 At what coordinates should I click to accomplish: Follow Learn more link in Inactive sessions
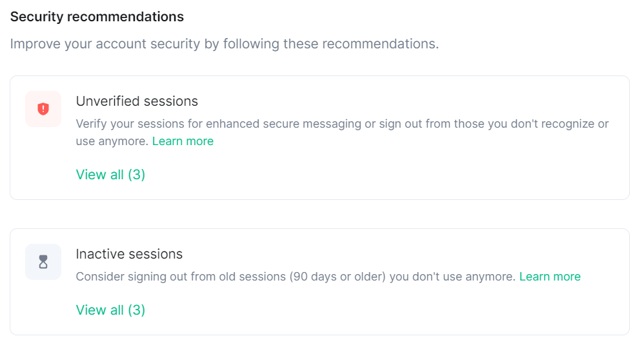(550, 277)
